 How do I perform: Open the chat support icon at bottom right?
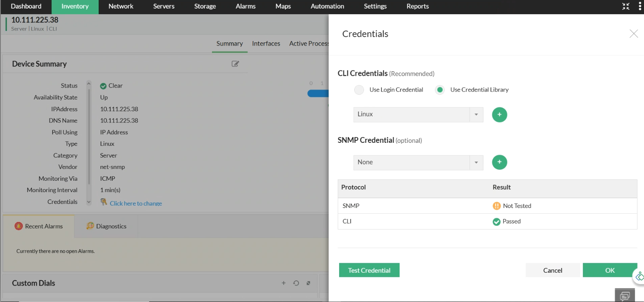[x=625, y=296]
